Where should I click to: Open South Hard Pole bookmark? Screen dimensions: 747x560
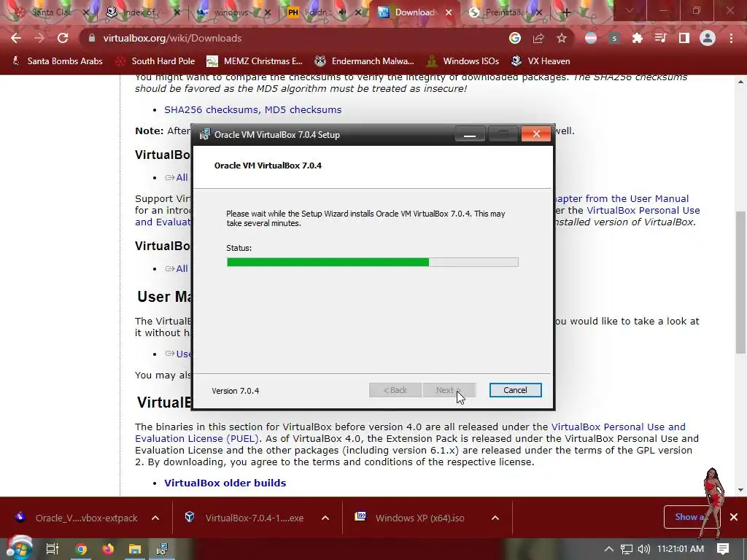coord(156,61)
